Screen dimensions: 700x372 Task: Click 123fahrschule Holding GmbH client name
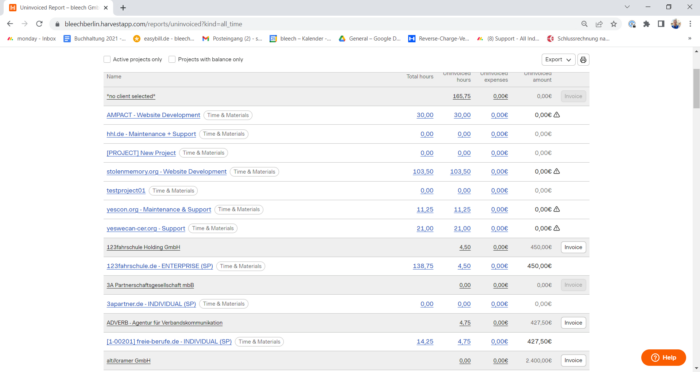click(143, 247)
